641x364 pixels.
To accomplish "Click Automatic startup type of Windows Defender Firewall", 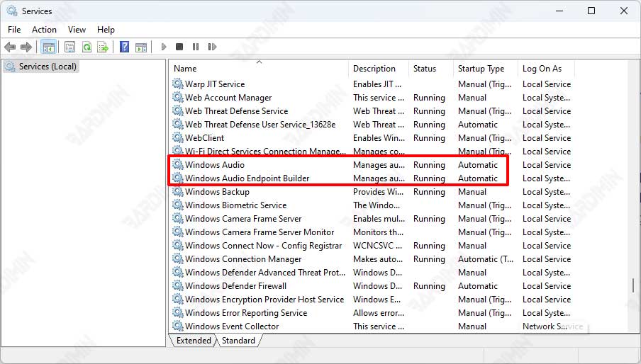I will point(477,285).
